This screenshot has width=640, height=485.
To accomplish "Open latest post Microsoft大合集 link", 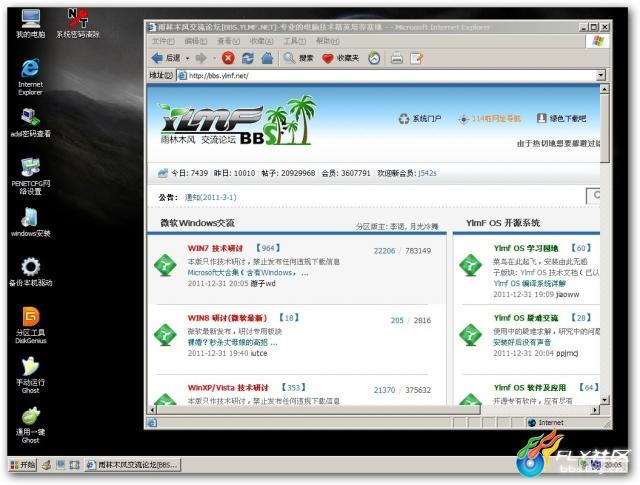I will pos(247,272).
